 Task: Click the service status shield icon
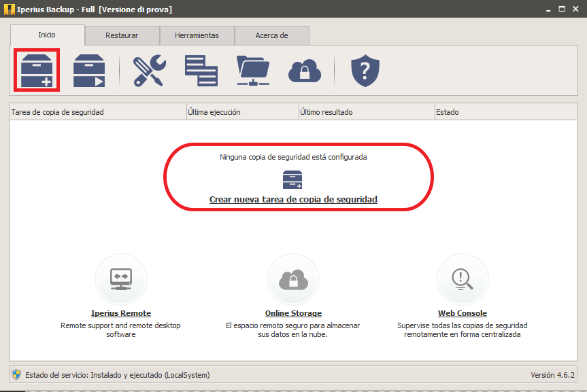pos(16,374)
